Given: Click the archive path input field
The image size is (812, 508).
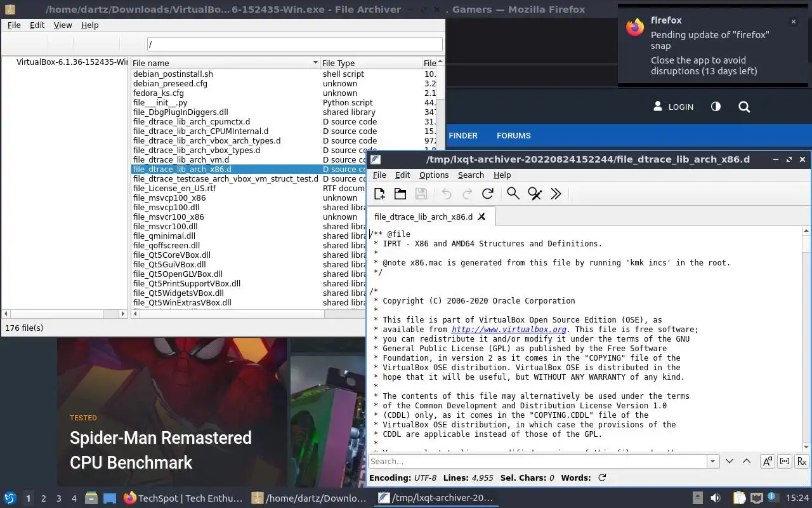Looking at the screenshot, I should click(295, 44).
